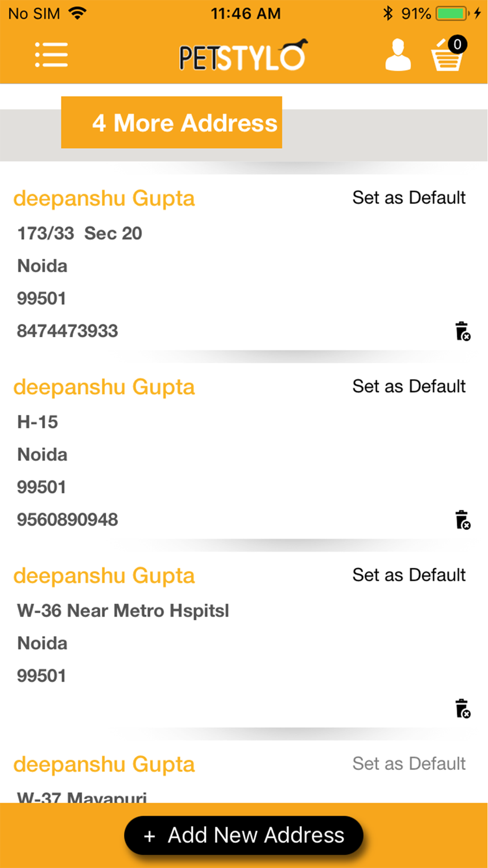
Task: Tap the battery indicator in status bar
Action: (x=452, y=14)
